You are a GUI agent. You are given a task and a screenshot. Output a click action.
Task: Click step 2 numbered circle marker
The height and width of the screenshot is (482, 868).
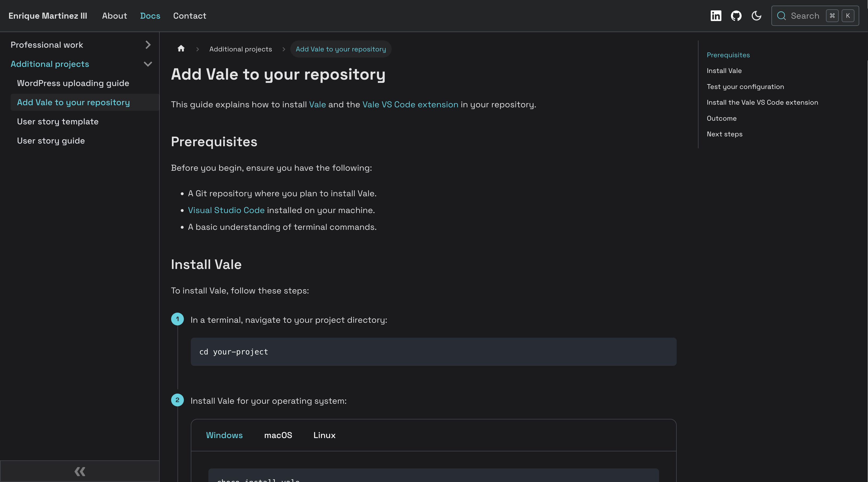click(x=177, y=400)
